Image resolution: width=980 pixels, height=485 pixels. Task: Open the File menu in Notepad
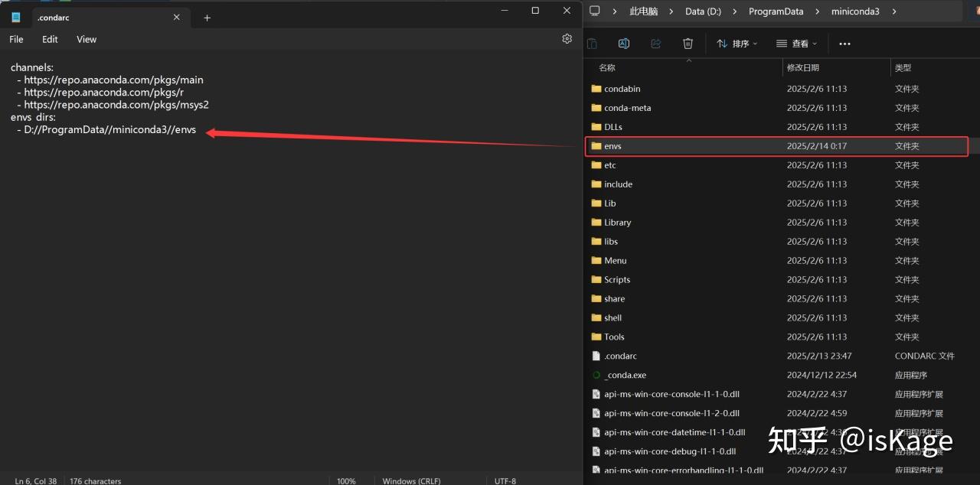[16, 39]
